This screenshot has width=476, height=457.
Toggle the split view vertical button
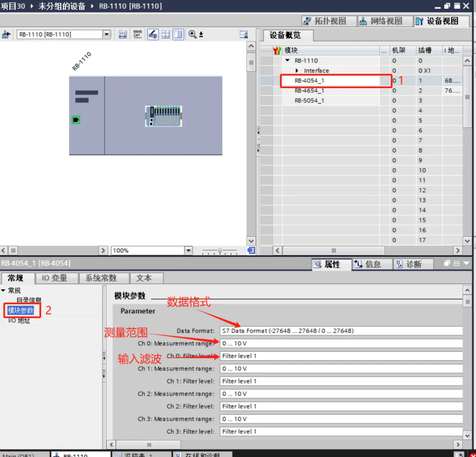pos(178,34)
